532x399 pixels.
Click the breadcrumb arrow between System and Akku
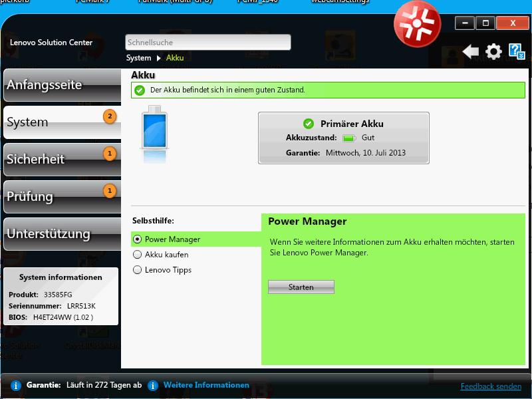pyautogui.click(x=158, y=58)
